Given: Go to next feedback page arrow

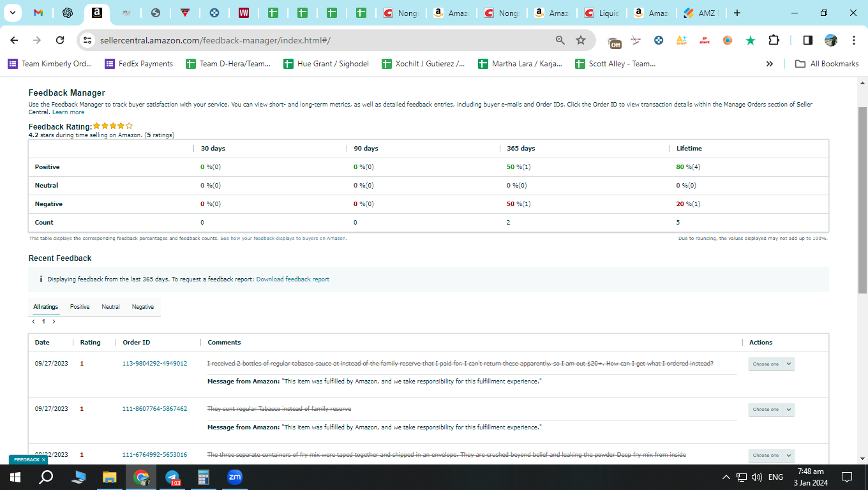Looking at the screenshot, I should (x=54, y=322).
